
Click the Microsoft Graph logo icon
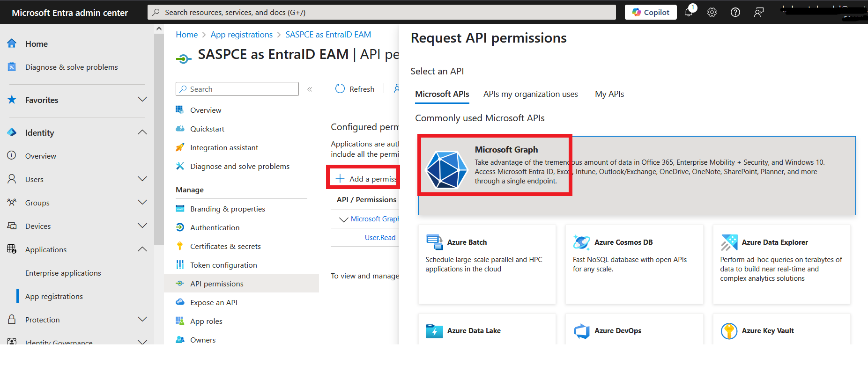click(x=446, y=169)
